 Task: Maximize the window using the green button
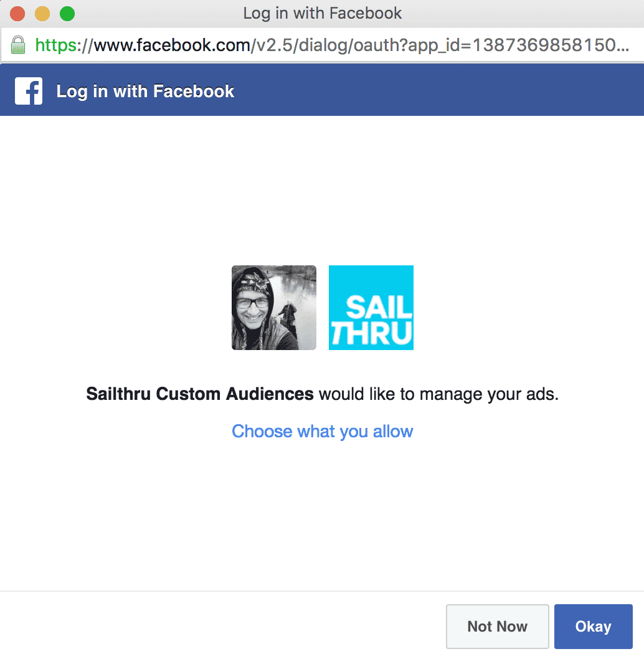(67, 13)
